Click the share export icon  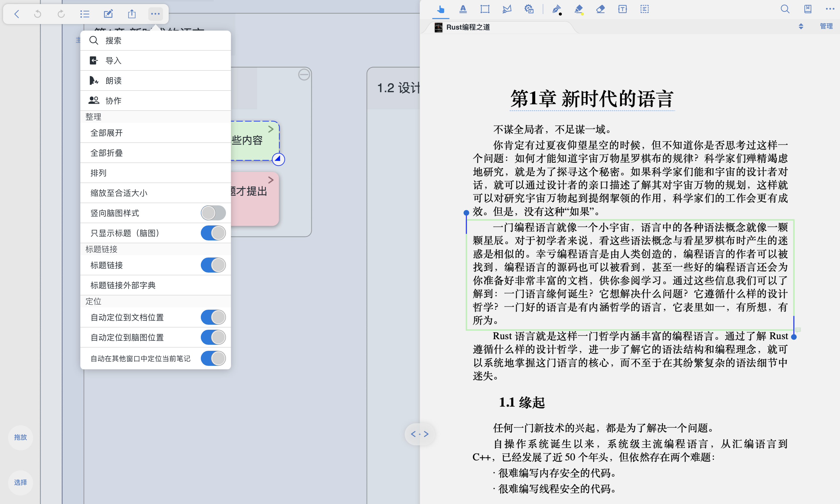(132, 14)
